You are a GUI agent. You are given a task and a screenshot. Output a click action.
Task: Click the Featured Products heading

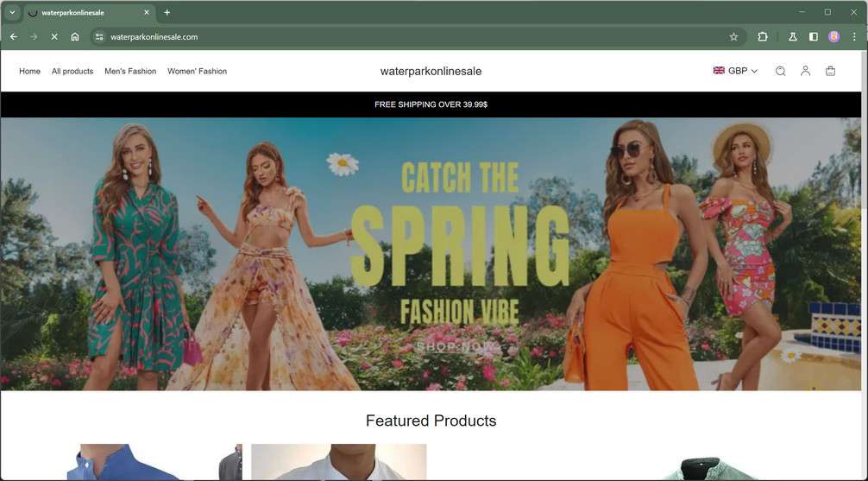coord(431,421)
